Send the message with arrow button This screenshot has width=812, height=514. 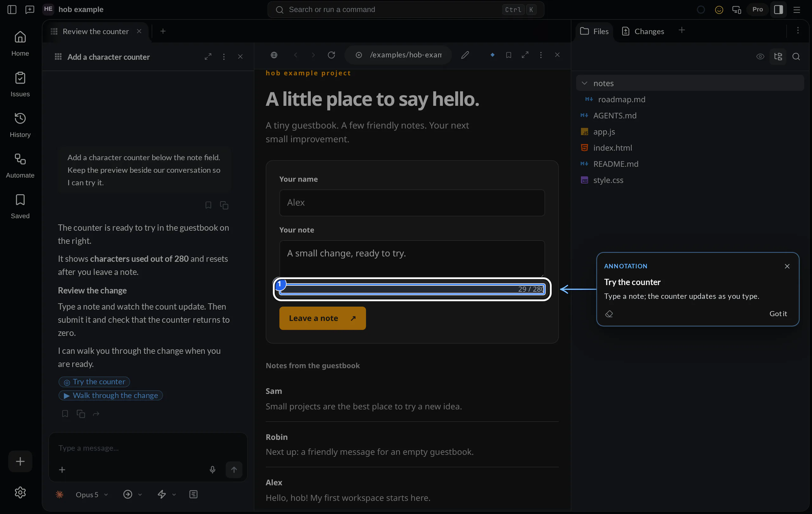pyautogui.click(x=234, y=470)
